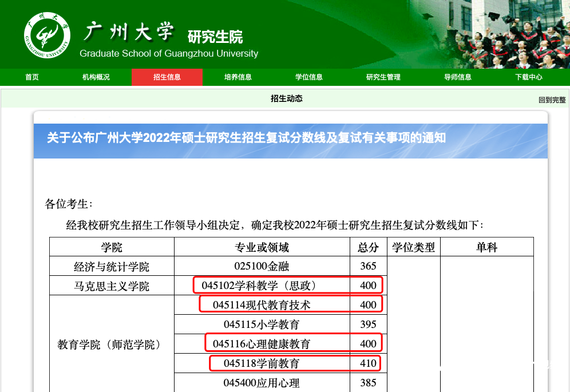Click the 专业或领域 column header
This screenshot has height=392, width=570.
coord(262,247)
